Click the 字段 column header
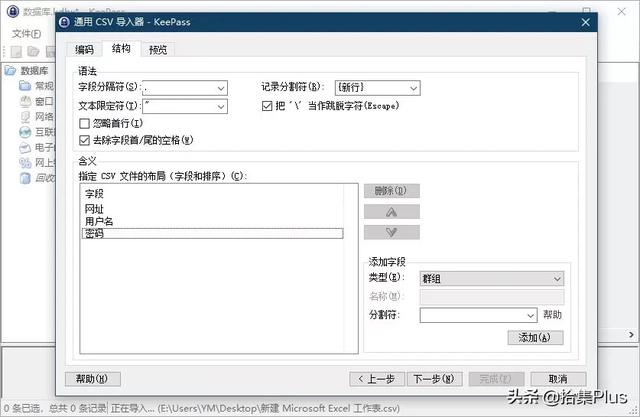Viewport: 640px width, 417px height. (x=212, y=193)
